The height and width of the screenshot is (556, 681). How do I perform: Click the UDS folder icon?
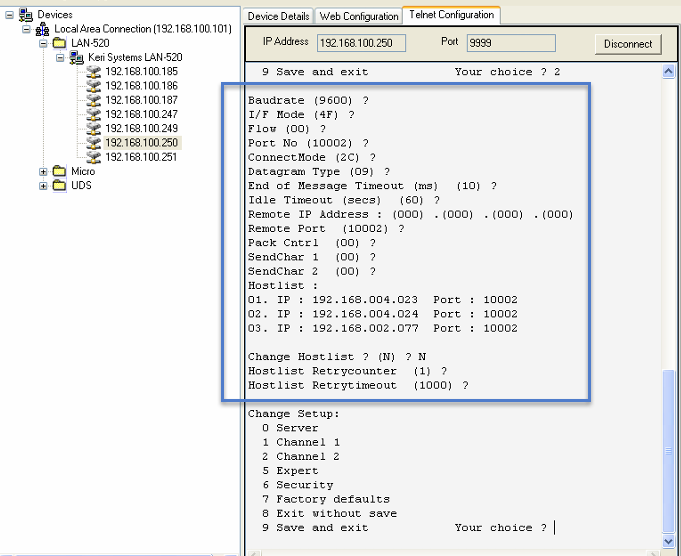coord(60,186)
